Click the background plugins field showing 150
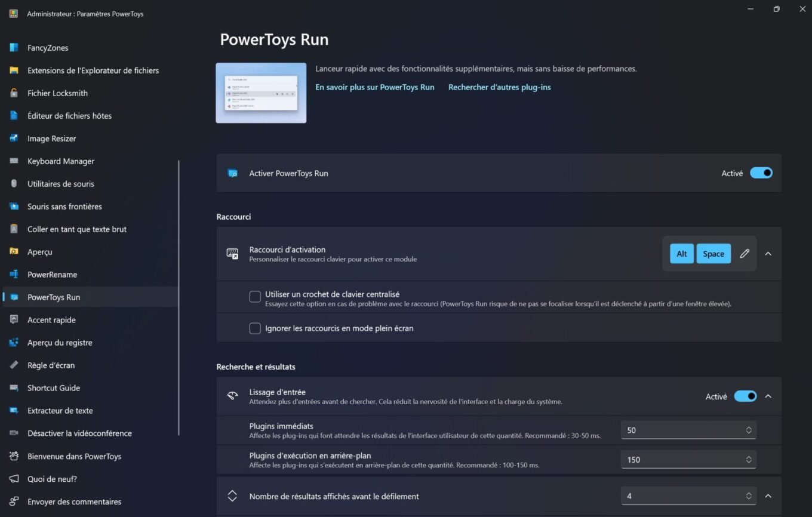The image size is (812, 517). (x=688, y=460)
